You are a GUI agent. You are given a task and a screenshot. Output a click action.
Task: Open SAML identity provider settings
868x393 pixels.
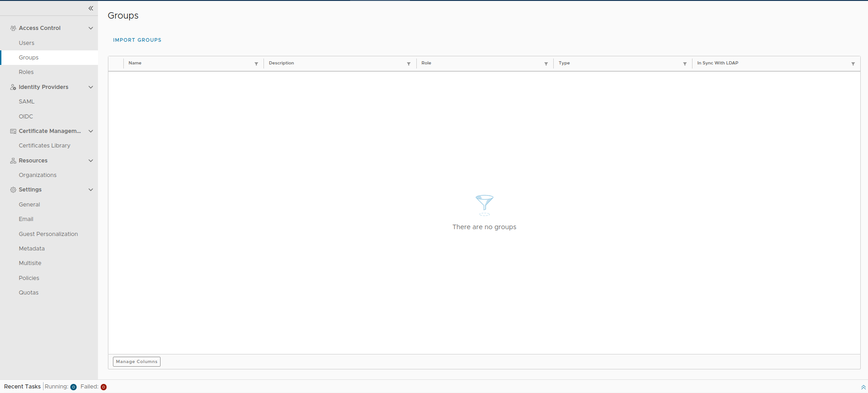point(26,102)
